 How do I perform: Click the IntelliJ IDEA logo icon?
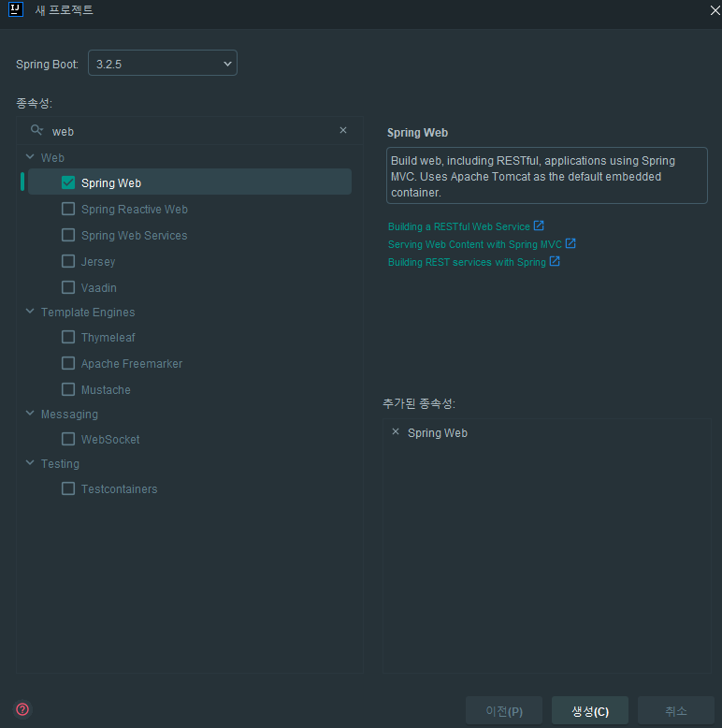point(16,9)
